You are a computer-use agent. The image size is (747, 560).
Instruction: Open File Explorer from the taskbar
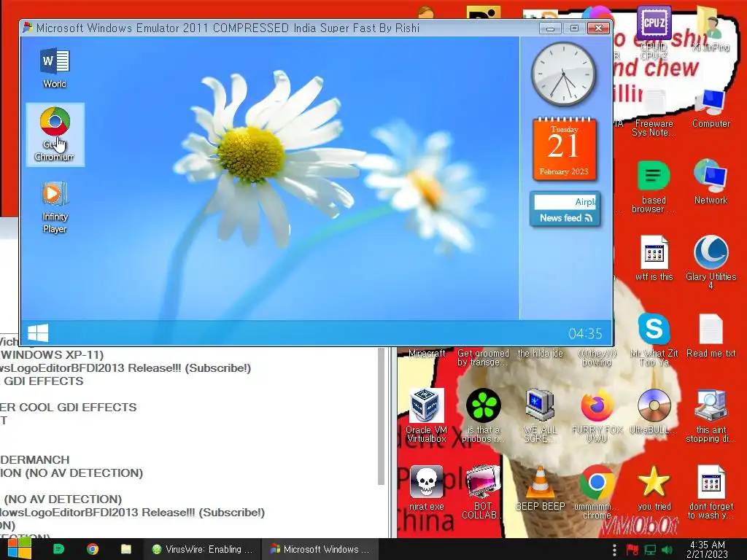coord(125,549)
